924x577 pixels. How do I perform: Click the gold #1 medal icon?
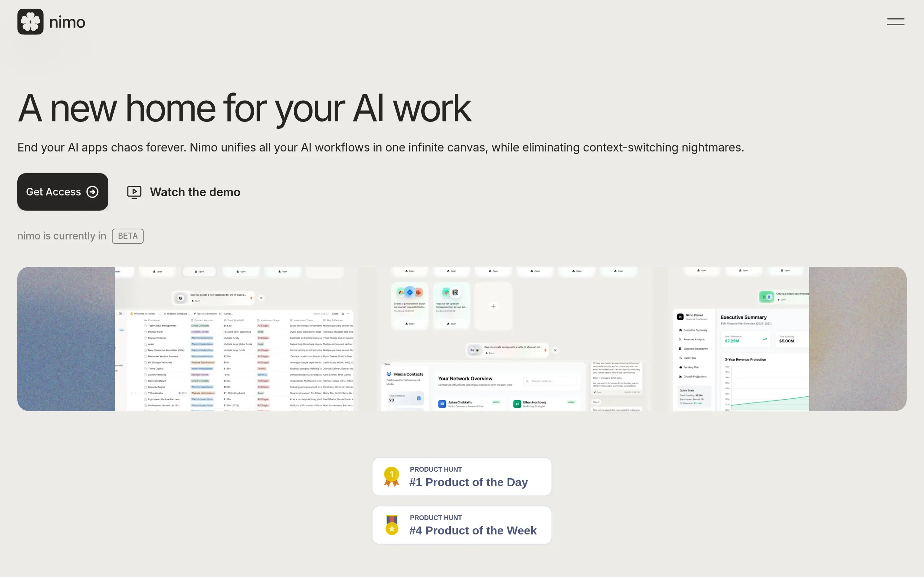tap(391, 477)
